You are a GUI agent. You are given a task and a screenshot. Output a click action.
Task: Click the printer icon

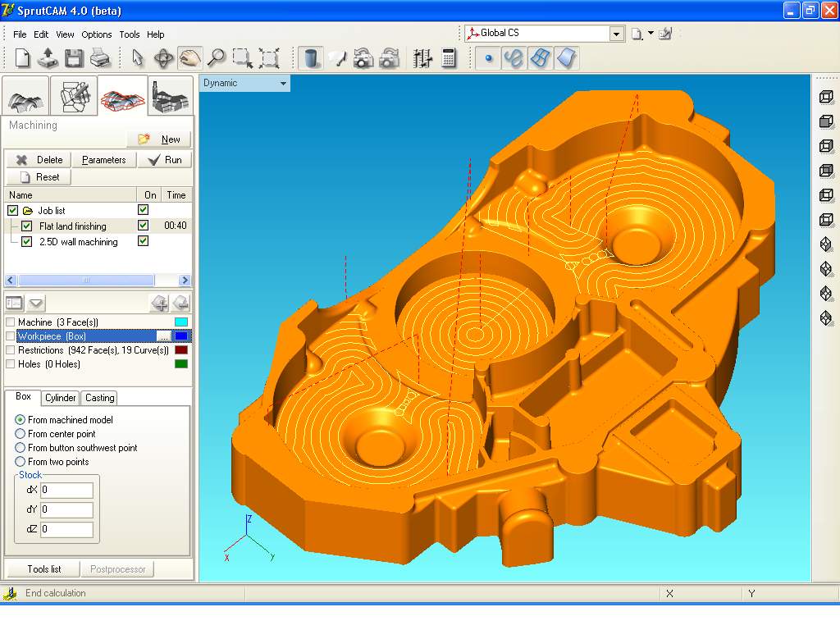pos(99,57)
